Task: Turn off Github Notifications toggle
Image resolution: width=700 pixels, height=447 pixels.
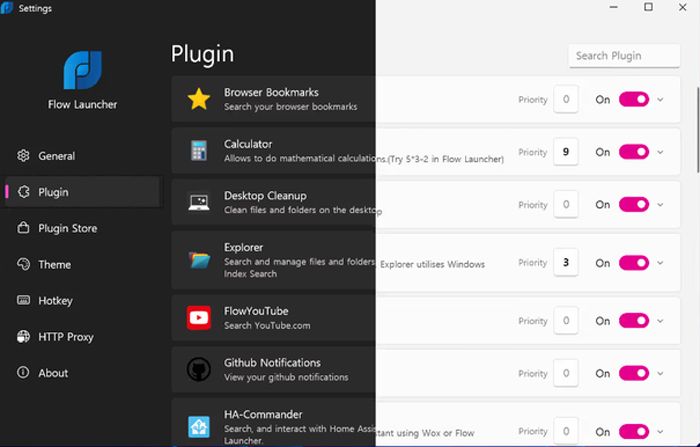Action: 634,373
